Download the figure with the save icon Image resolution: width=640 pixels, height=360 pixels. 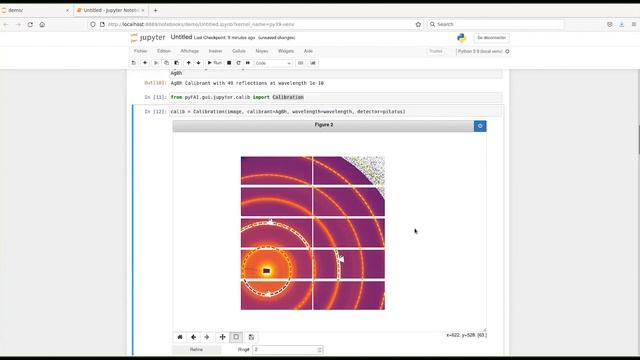pos(251,337)
